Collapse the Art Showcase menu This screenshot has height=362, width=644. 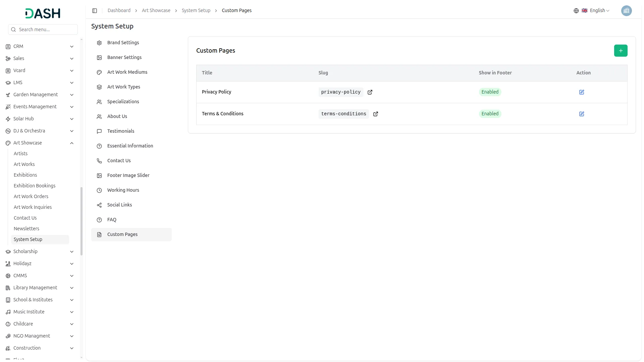(x=71, y=143)
